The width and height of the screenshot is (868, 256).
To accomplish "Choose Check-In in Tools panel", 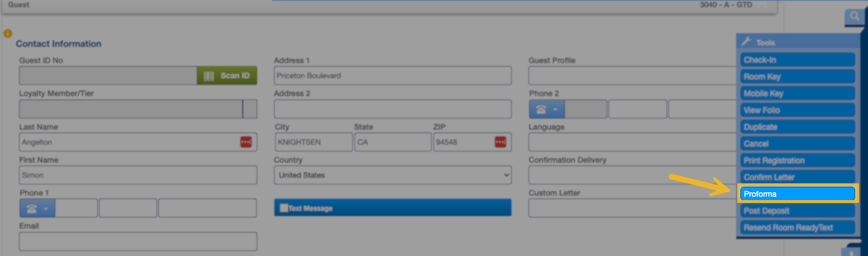I will [798, 60].
